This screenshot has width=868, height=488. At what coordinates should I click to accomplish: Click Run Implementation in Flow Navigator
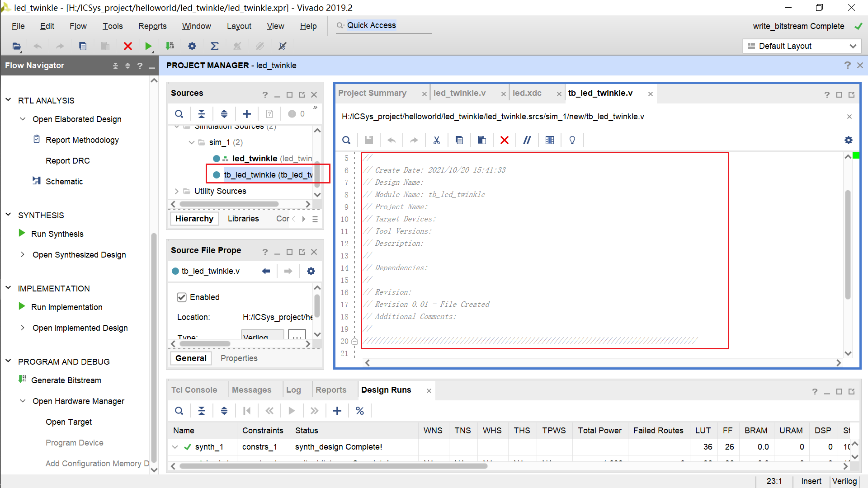click(x=66, y=307)
